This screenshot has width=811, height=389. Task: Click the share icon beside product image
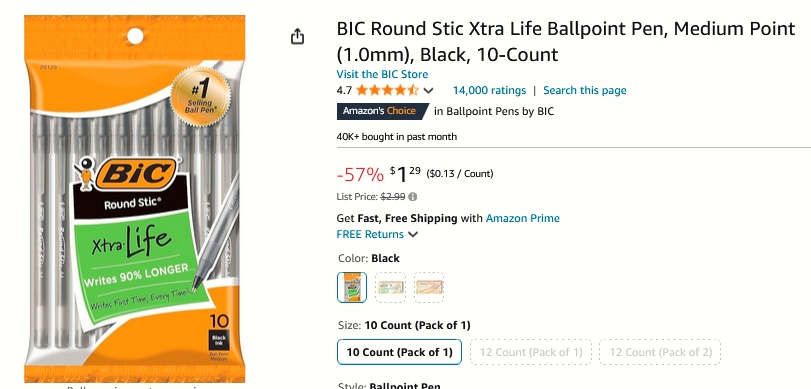coord(297,37)
